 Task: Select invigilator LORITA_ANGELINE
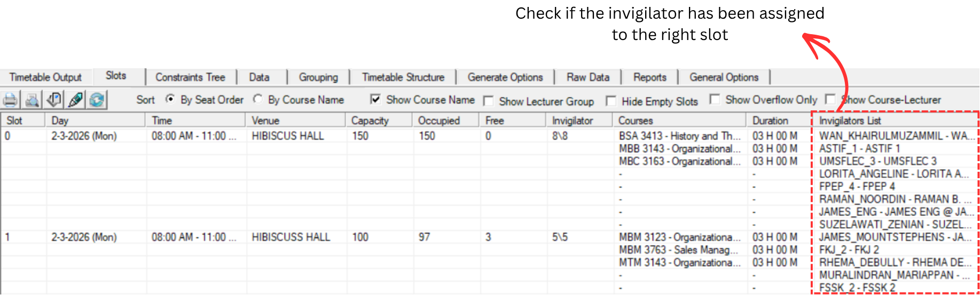coord(893,174)
